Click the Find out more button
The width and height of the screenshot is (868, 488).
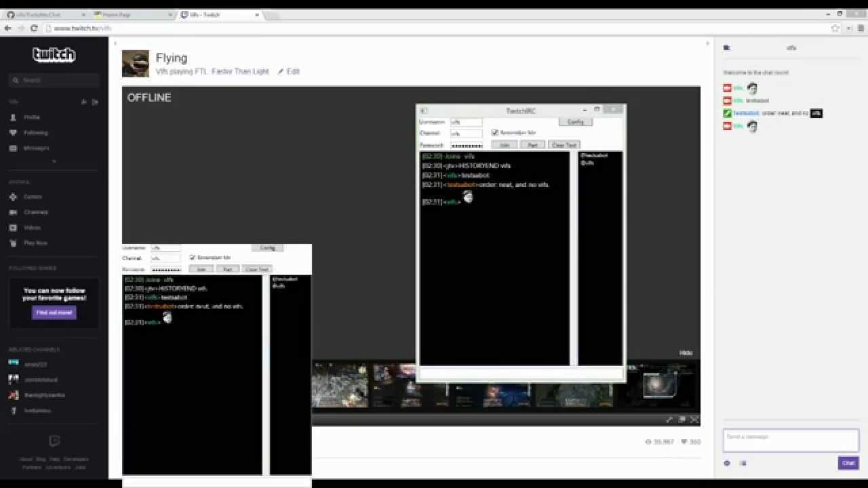(54, 312)
